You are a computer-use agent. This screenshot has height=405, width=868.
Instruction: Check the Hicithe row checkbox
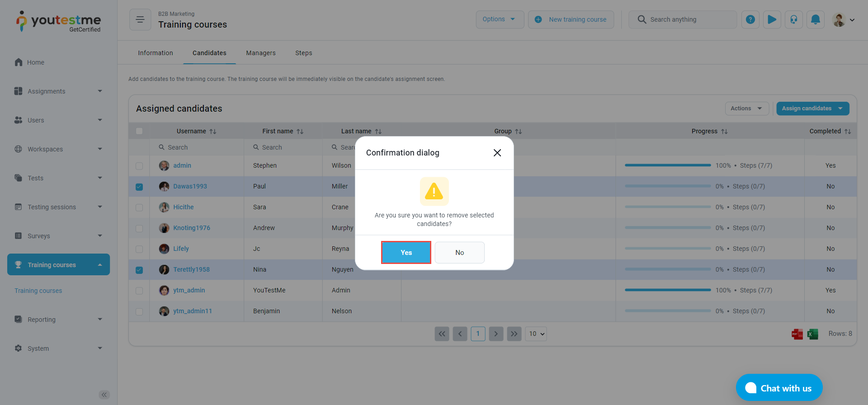point(139,207)
